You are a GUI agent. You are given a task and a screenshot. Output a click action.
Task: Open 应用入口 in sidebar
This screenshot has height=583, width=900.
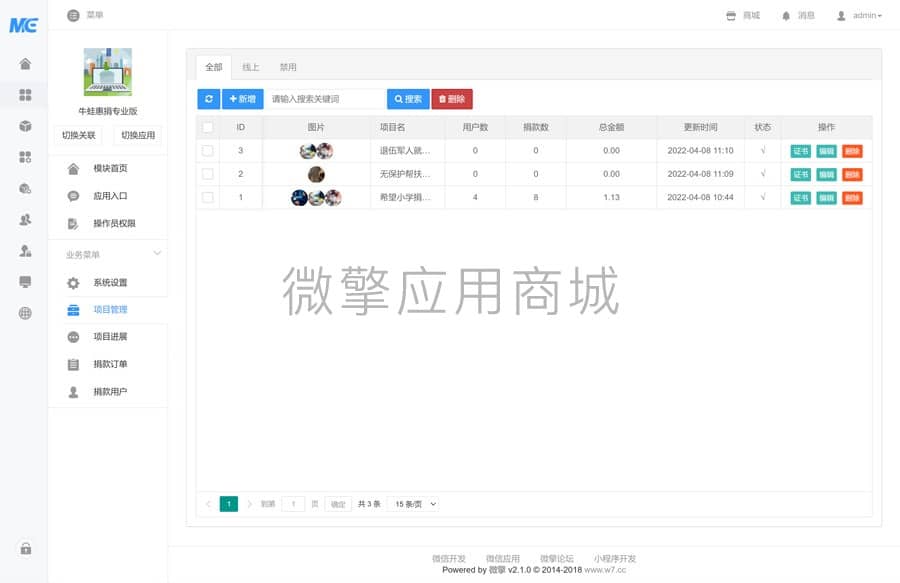click(110, 196)
